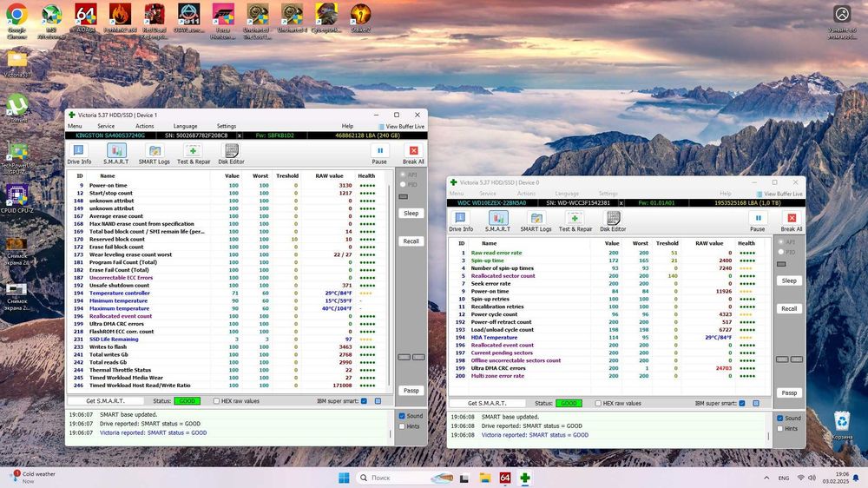Open Service menu in Kingston Device 1 window
This screenshot has width=868, height=488.
[106, 126]
